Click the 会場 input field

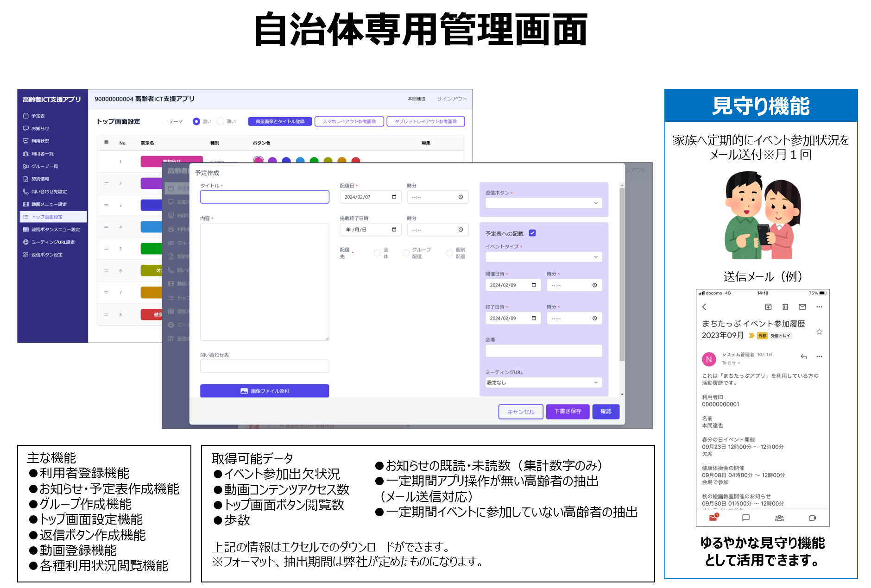point(543,350)
